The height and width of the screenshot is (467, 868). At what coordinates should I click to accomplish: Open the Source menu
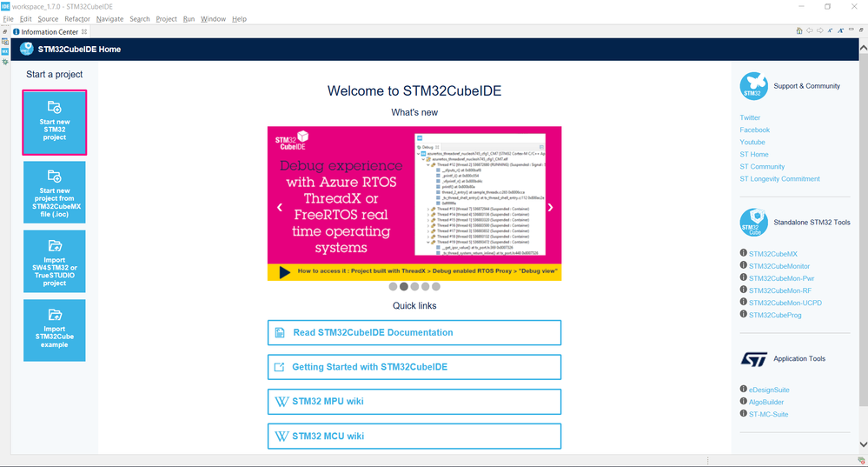48,19
